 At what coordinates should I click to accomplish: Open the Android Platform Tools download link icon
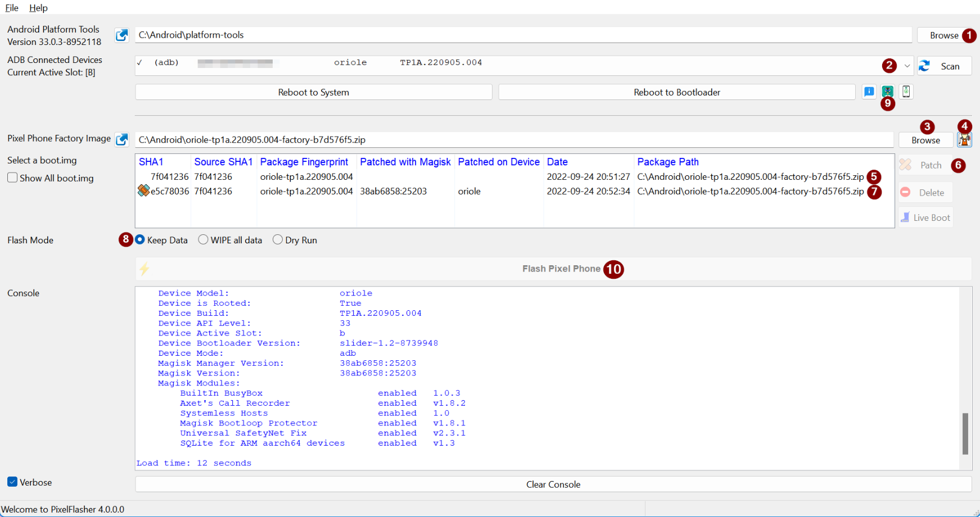coord(121,35)
